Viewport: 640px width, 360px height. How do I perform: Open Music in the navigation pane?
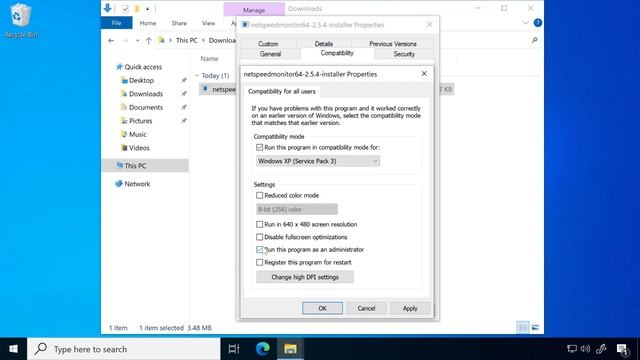click(137, 134)
